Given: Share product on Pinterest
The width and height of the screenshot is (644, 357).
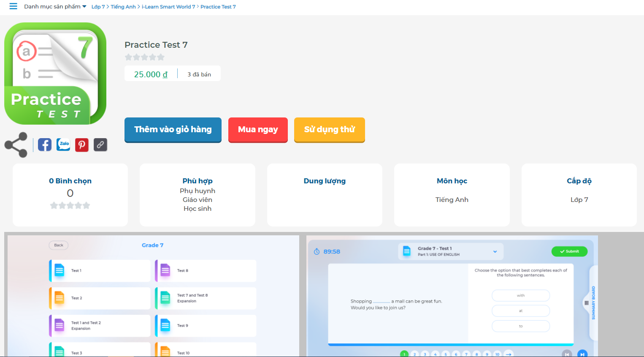Looking at the screenshot, I should pyautogui.click(x=82, y=144).
